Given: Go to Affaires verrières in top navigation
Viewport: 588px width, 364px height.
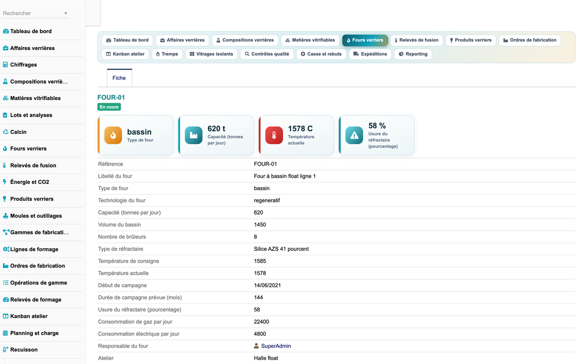Looking at the screenshot, I should click(183, 40).
